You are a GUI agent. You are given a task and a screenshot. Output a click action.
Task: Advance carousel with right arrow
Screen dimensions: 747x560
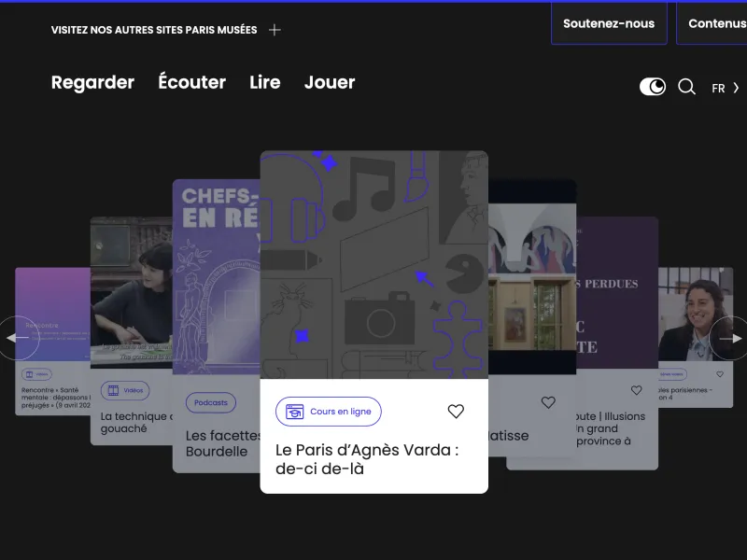pos(730,338)
